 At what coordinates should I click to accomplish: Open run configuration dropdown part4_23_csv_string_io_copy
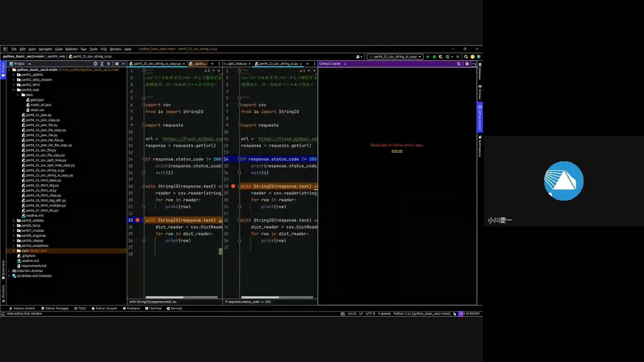click(x=395, y=57)
